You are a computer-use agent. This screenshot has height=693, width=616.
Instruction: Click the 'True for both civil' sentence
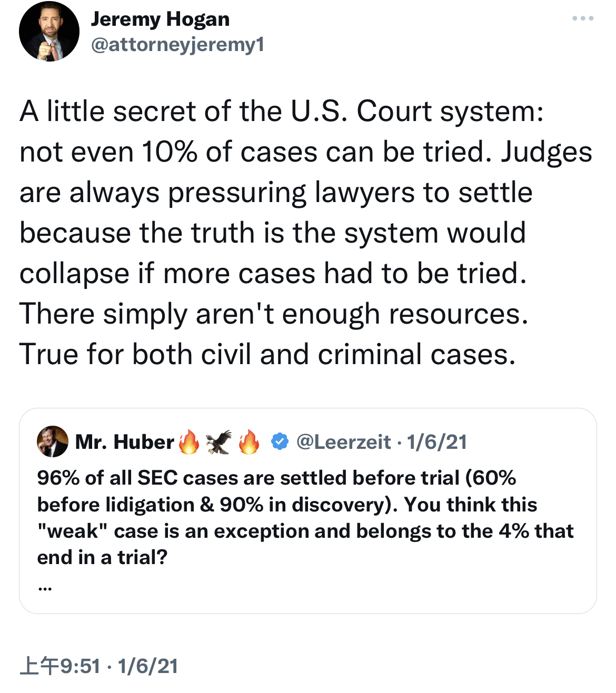point(267,354)
